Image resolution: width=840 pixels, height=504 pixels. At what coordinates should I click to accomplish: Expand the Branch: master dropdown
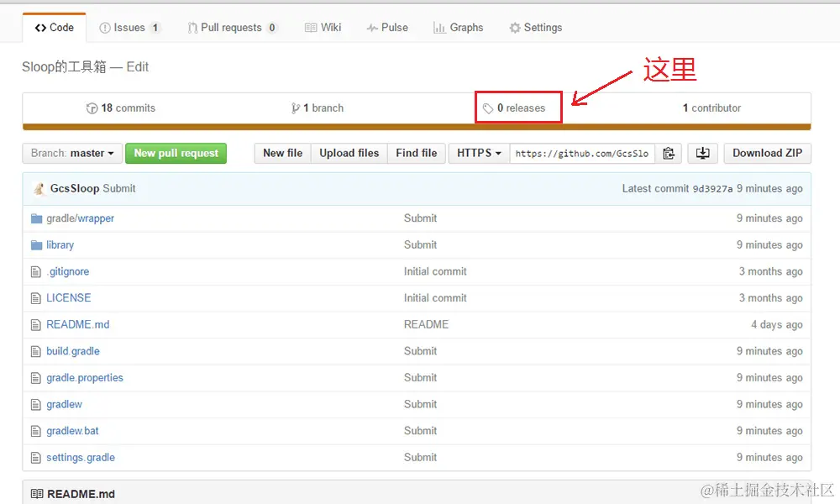(x=72, y=153)
